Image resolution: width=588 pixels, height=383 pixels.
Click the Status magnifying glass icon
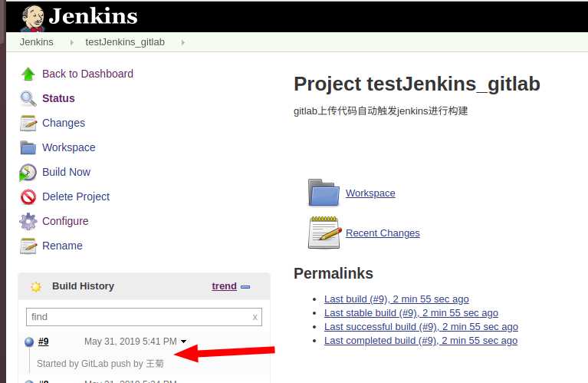point(28,99)
